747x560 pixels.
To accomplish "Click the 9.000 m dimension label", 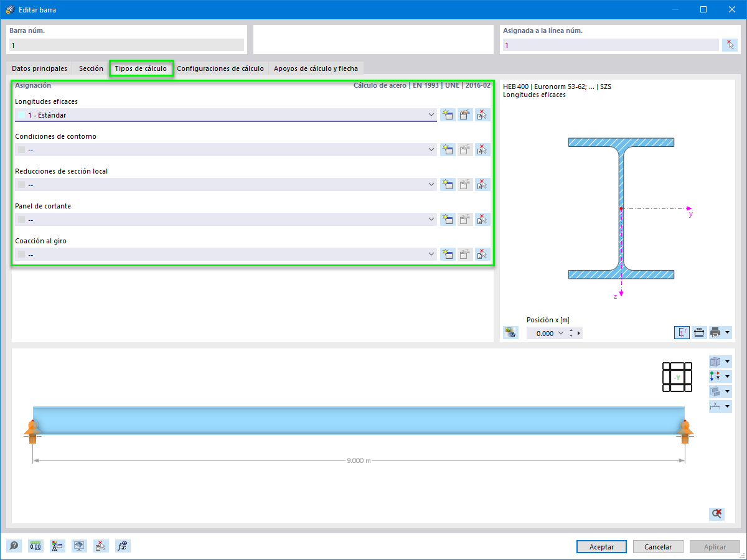I will [x=359, y=460].
